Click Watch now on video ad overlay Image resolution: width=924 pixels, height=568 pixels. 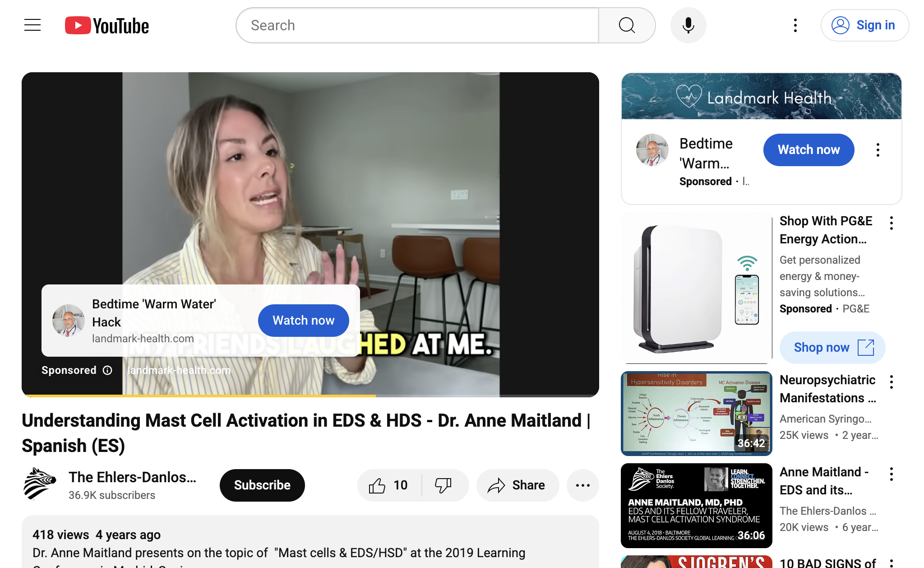303,321
